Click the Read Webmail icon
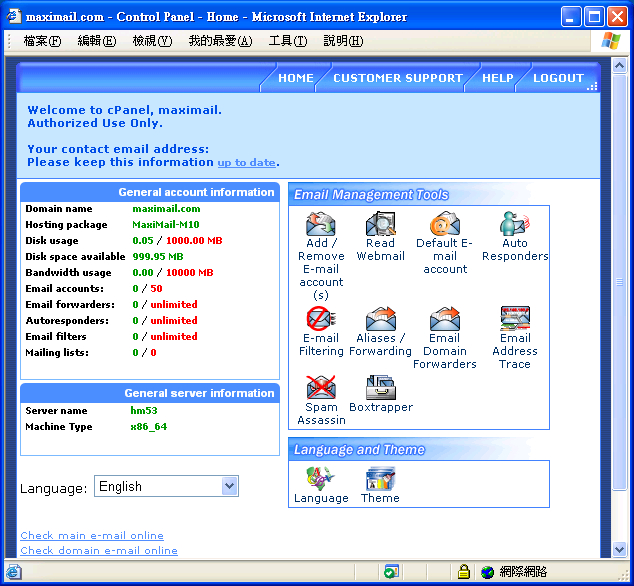 click(x=381, y=224)
